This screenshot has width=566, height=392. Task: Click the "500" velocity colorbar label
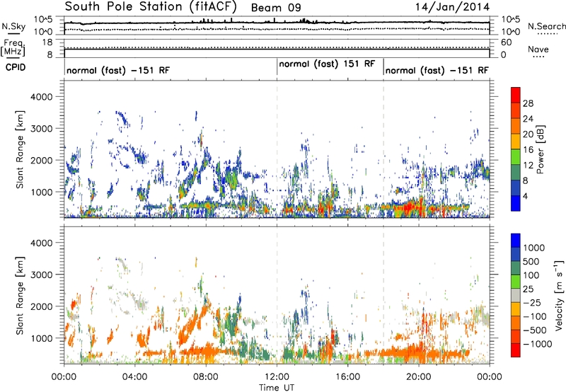(532, 262)
